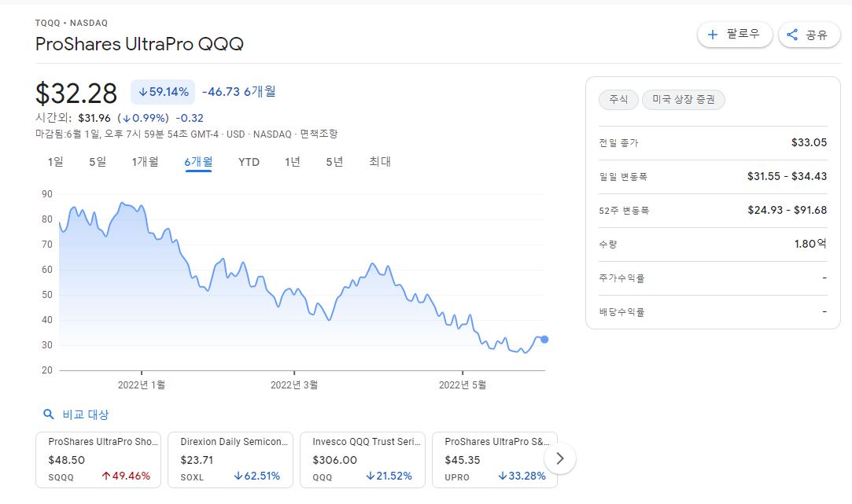The height and width of the screenshot is (504, 852).
Task: Click the TQQQ • NASDAQ ticker label
Action: coord(72,23)
